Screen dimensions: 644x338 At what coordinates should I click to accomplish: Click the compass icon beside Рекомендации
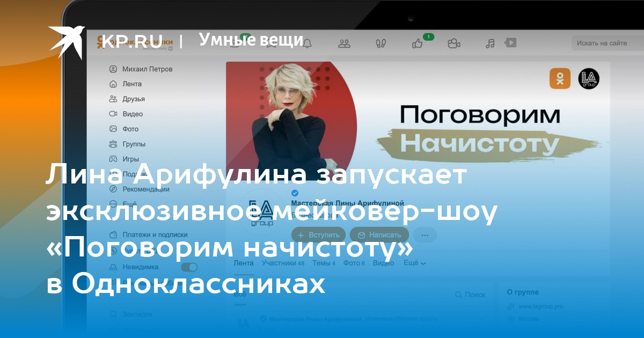click(x=113, y=189)
